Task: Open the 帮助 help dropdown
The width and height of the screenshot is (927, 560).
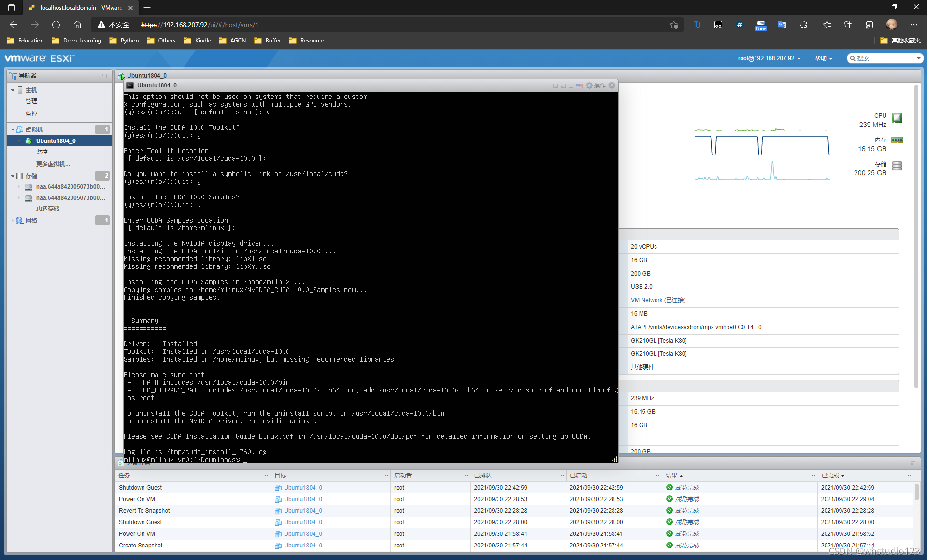Action: click(824, 58)
